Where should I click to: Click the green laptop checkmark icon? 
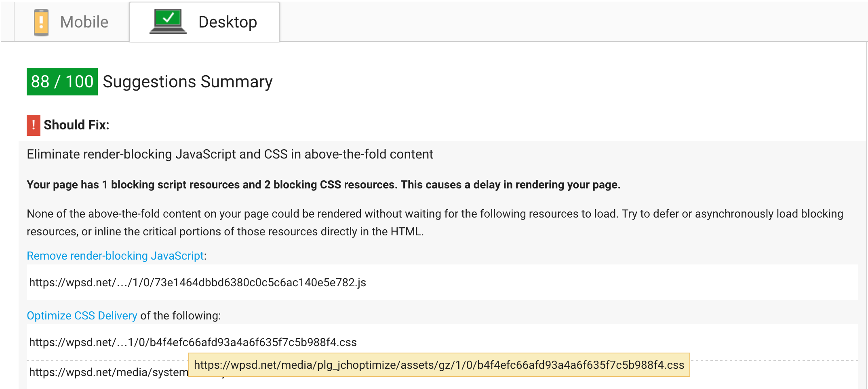(x=168, y=21)
